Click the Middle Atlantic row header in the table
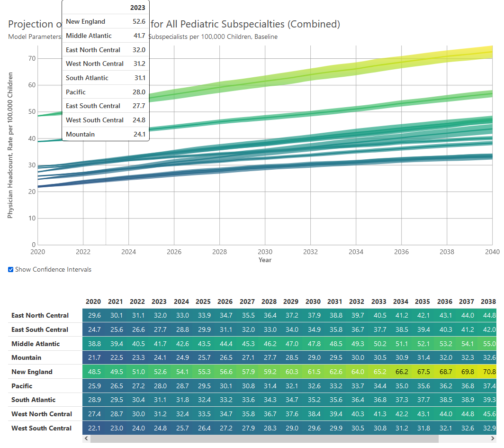This screenshot has height=448, width=504. click(x=36, y=344)
